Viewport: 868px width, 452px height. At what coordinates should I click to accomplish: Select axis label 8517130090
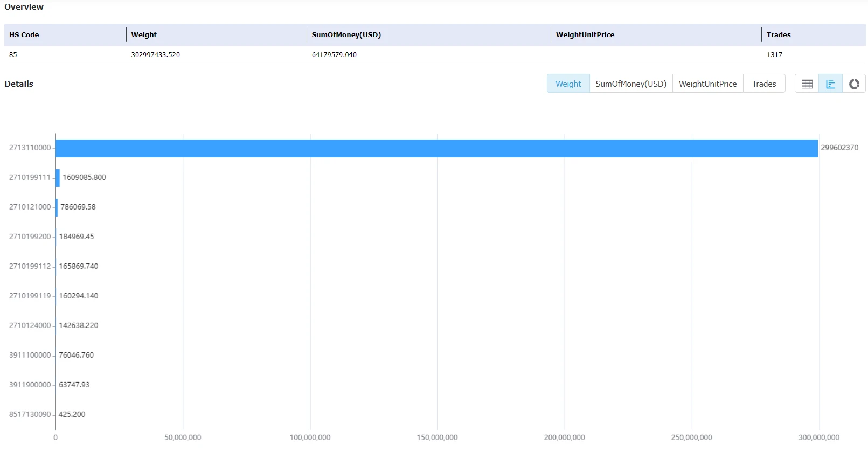pyautogui.click(x=30, y=414)
